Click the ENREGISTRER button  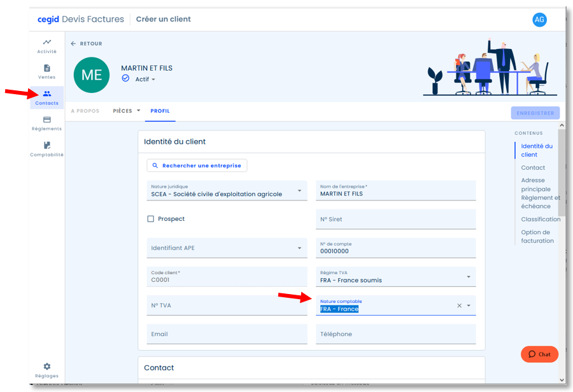click(535, 113)
